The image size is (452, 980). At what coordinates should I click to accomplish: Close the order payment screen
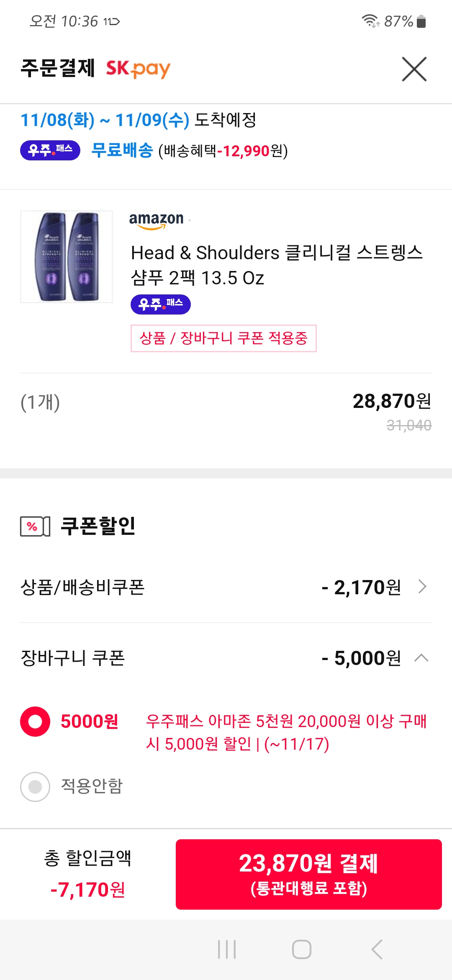(414, 69)
